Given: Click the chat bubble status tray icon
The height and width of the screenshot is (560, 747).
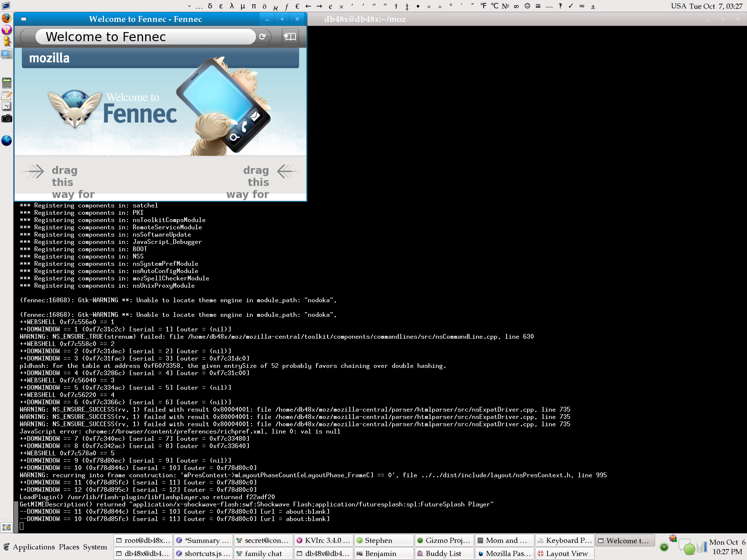Looking at the screenshot, I should pyautogui.click(x=687, y=547).
